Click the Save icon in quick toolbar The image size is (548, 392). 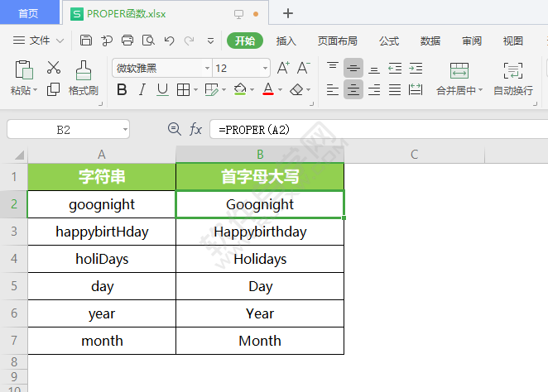[85, 41]
